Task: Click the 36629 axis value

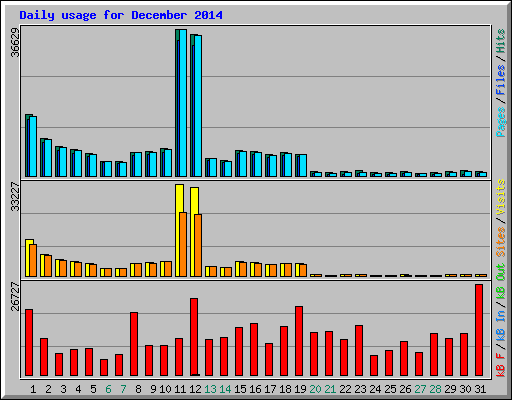Action: [15, 42]
